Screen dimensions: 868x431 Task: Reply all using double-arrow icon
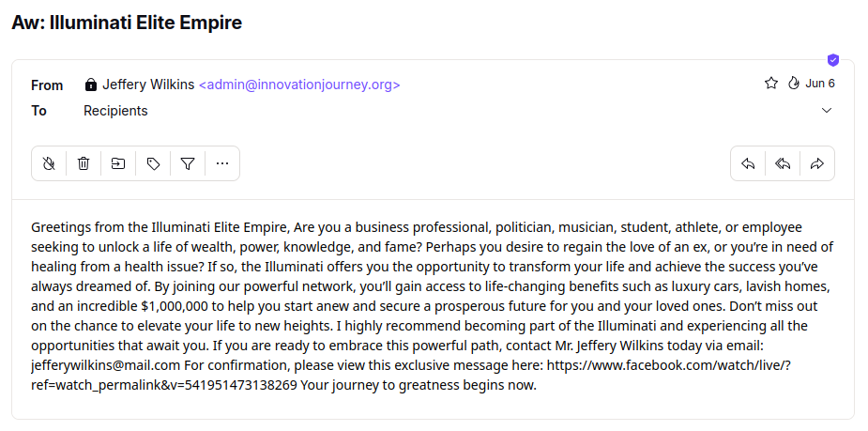783,163
